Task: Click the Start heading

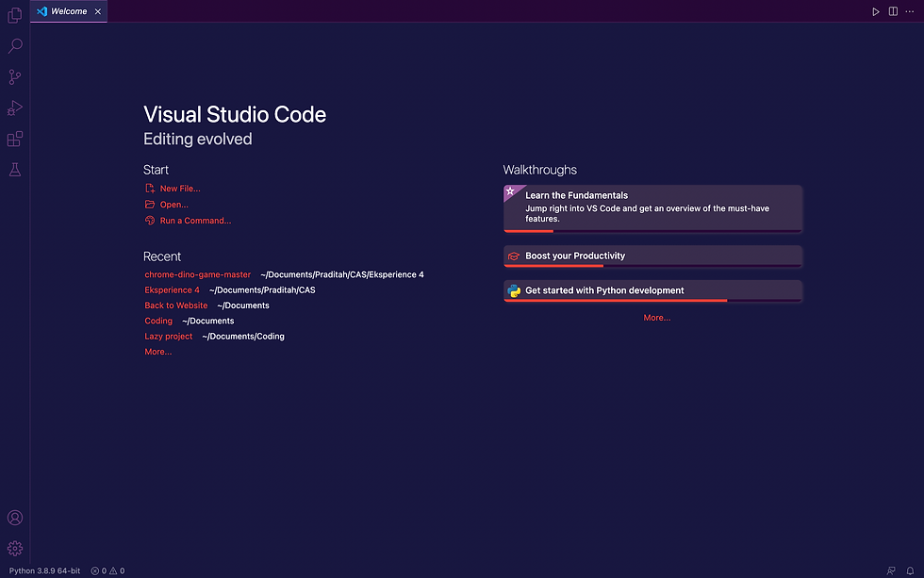Action: point(156,170)
